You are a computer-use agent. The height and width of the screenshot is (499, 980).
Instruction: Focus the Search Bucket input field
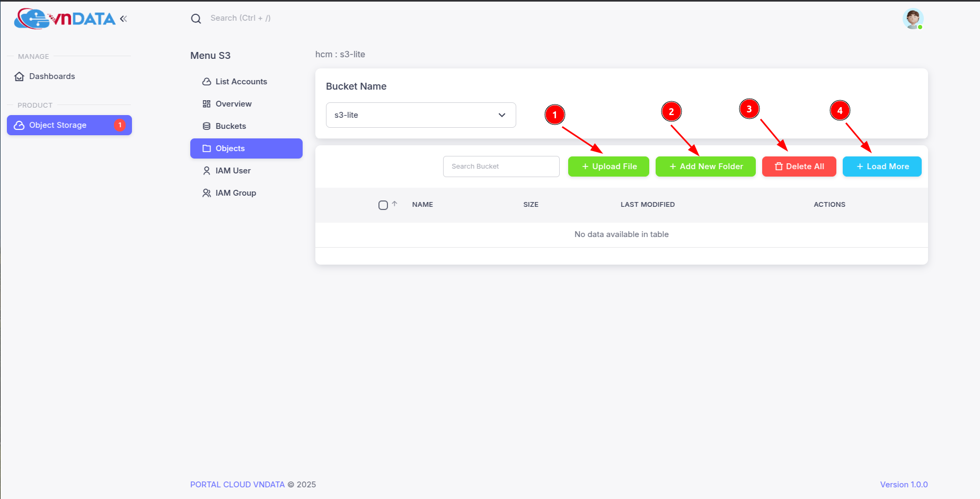[501, 167]
